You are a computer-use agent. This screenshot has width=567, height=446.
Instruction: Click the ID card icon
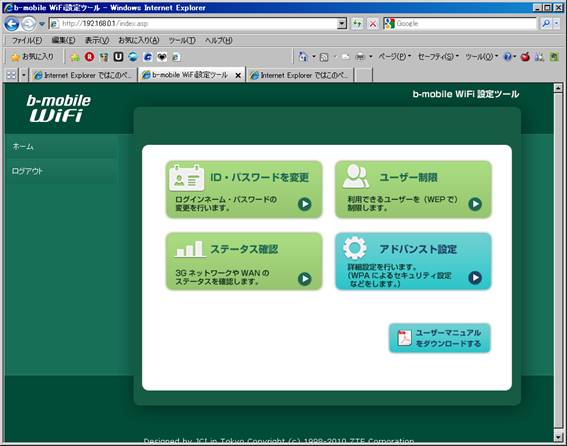(187, 178)
